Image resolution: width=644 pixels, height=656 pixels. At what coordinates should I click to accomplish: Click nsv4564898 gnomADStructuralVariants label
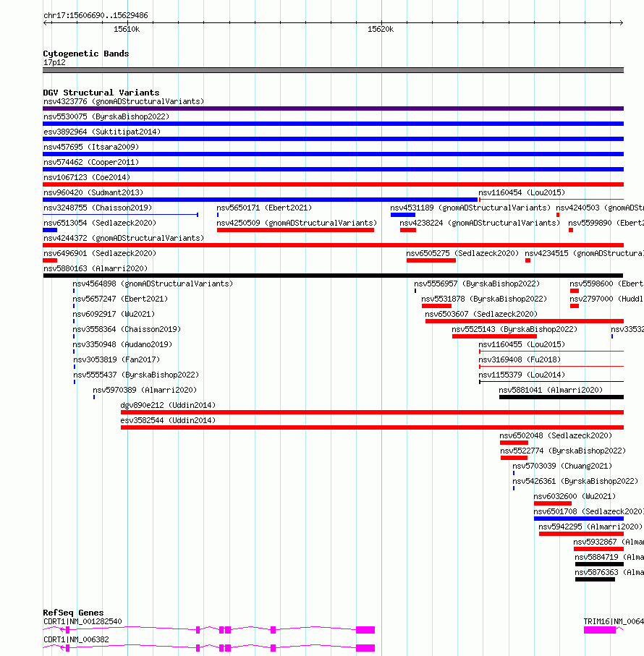(153, 284)
